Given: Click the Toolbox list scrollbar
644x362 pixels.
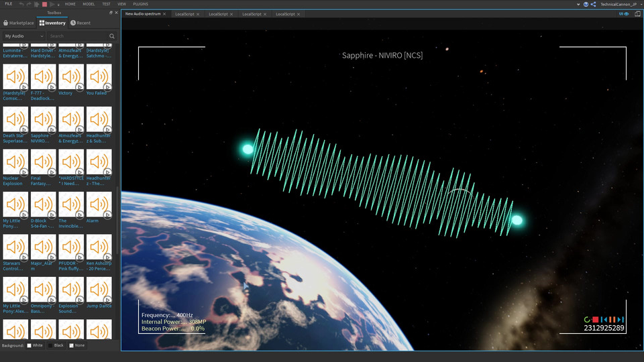Looking at the screenshot, I should (x=118, y=222).
